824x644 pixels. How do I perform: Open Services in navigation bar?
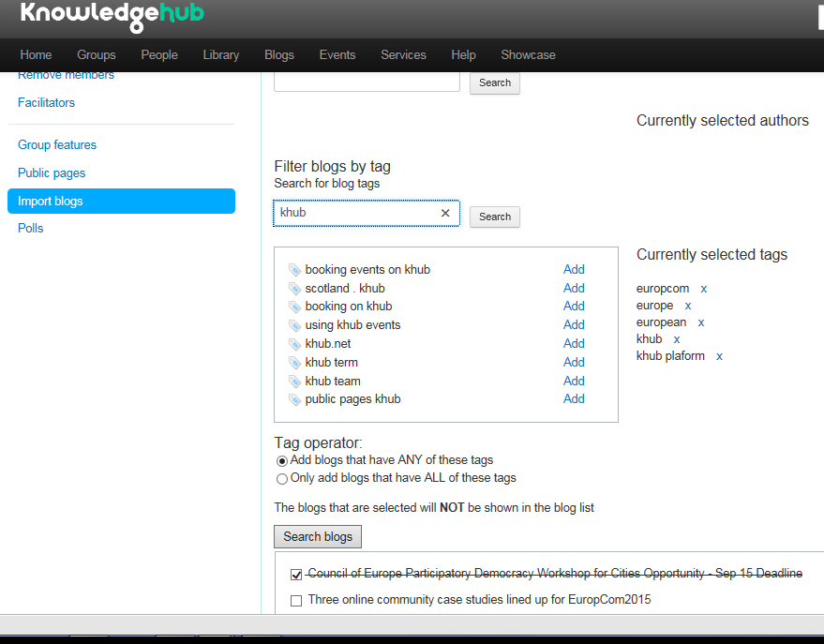pyautogui.click(x=403, y=54)
